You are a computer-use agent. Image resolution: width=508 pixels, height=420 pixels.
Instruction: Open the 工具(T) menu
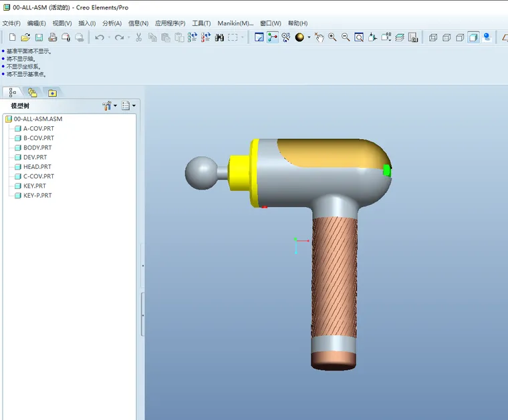coord(201,23)
